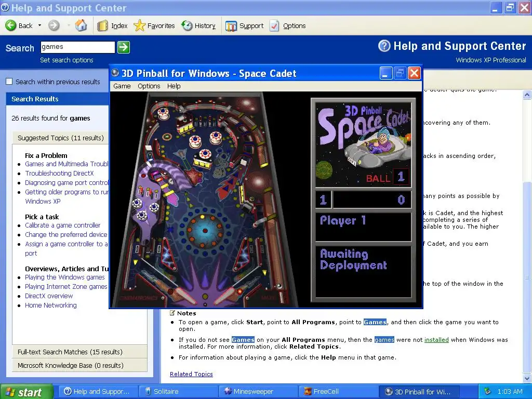Screen dimensions: 532x399
Task: Click the 26 results found text
Action: (51, 118)
